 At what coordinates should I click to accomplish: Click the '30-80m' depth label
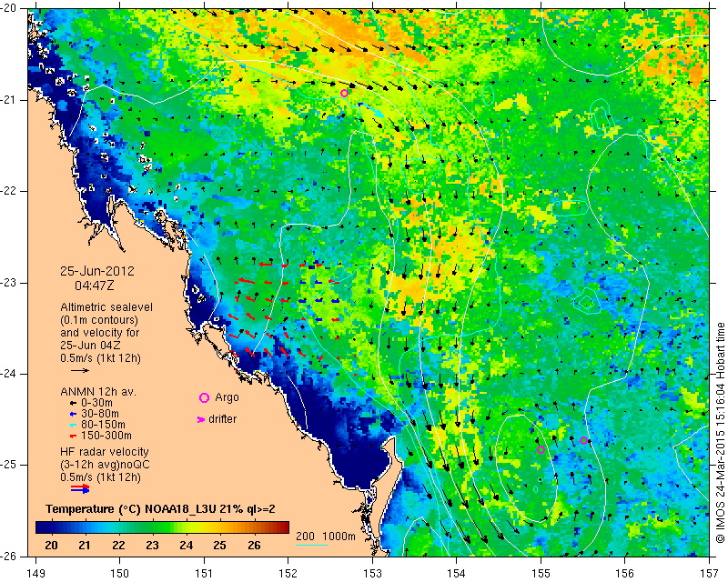[100, 414]
